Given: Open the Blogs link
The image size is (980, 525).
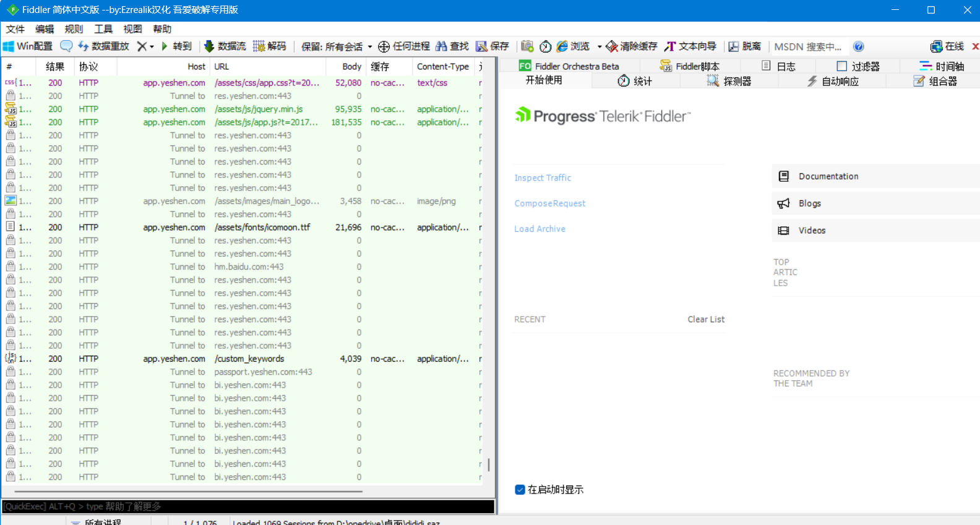Looking at the screenshot, I should [875, 203].
